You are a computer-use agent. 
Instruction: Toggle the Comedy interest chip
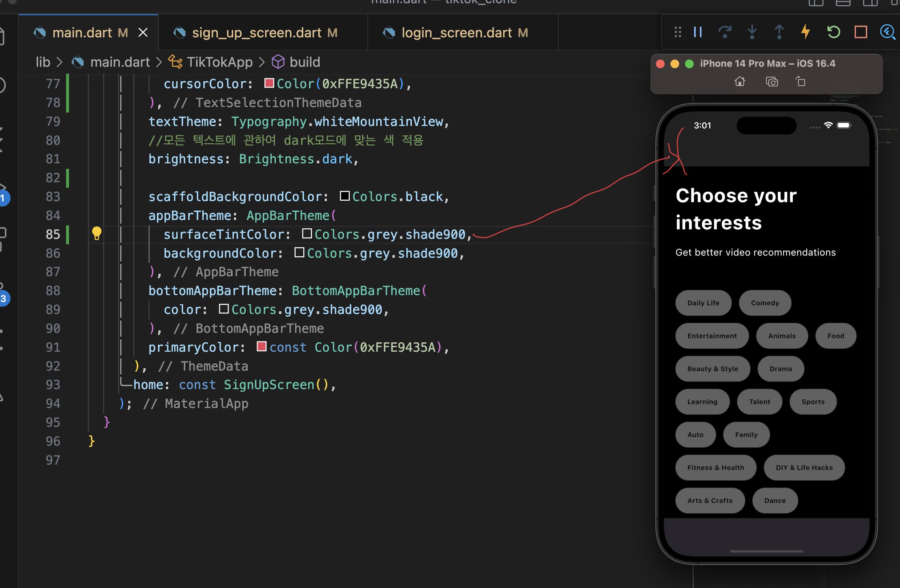(x=765, y=303)
